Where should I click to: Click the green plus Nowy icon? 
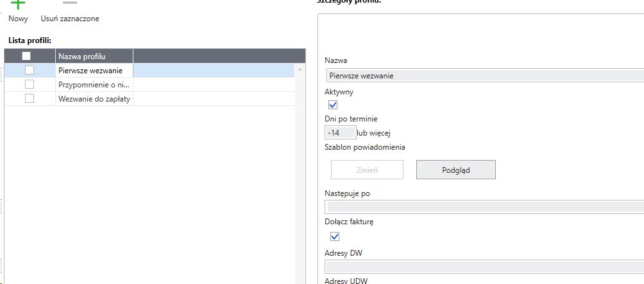[18, 4]
